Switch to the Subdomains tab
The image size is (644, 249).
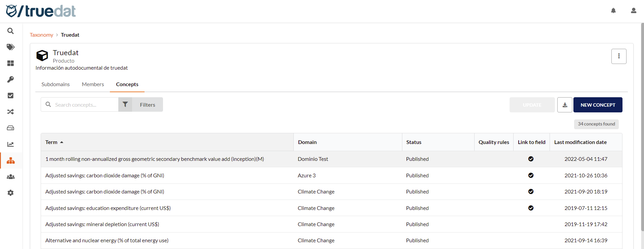click(x=55, y=84)
